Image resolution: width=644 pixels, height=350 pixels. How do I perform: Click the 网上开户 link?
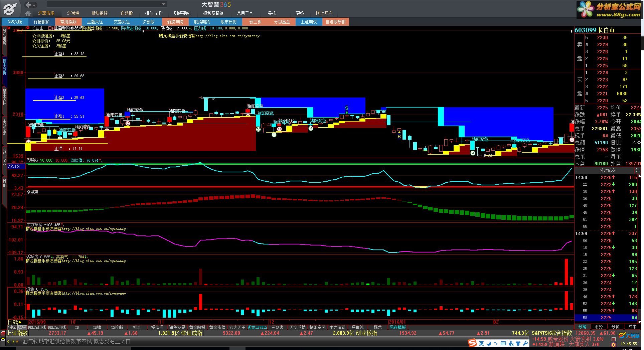[x=324, y=13]
